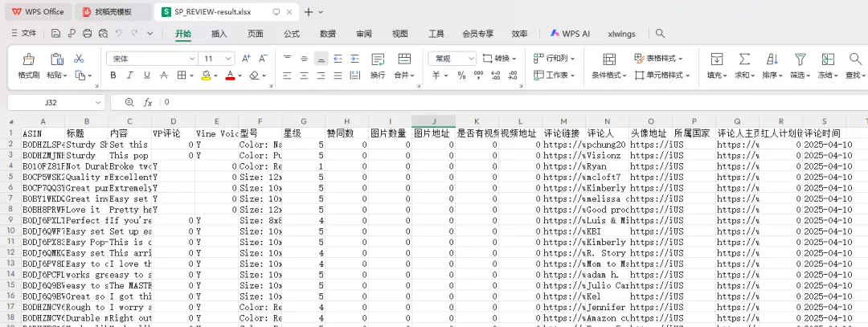The image size is (868, 327).
Task: Click the Redo arrow icon
Action: pos(134,34)
